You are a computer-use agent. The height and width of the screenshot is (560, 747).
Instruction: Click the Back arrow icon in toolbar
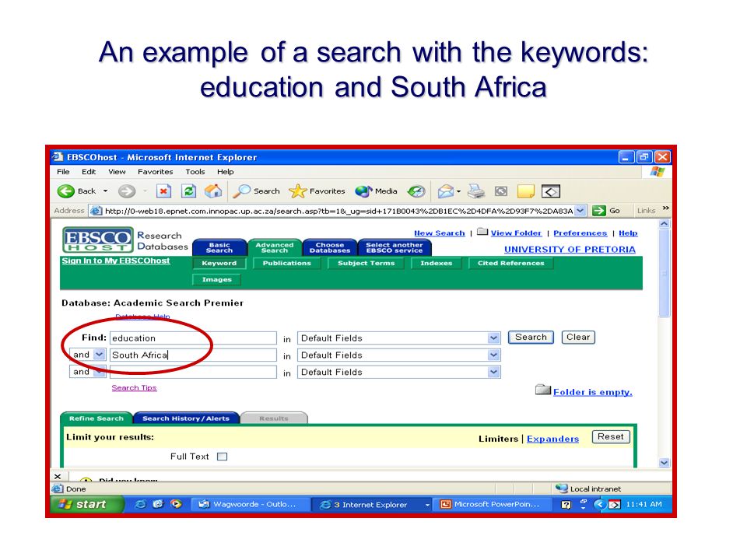65,191
